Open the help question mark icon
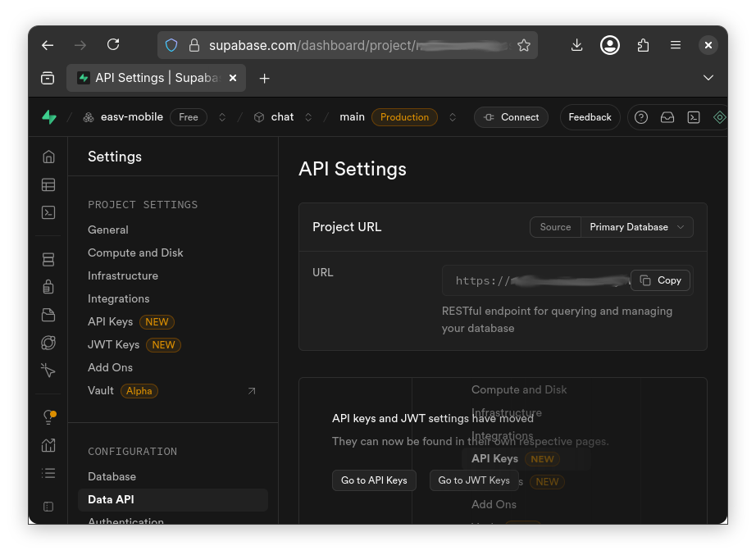Image resolution: width=756 pixels, height=555 pixels. [640, 117]
